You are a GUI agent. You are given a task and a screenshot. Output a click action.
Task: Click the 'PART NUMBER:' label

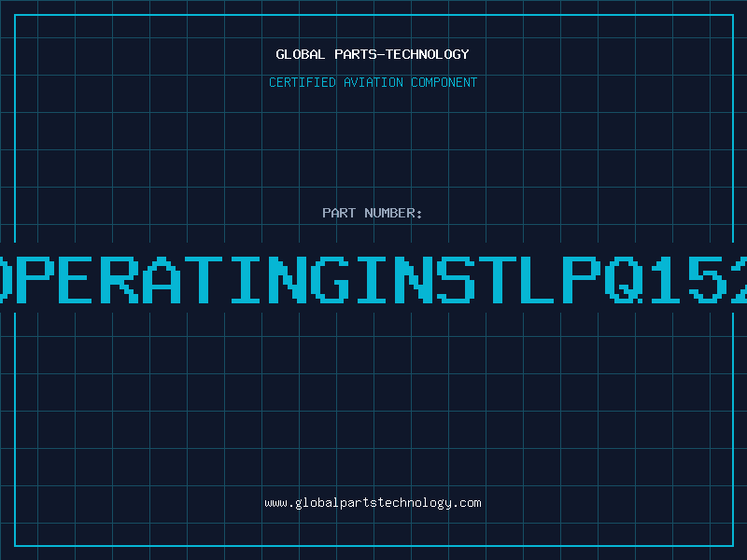[x=373, y=213]
